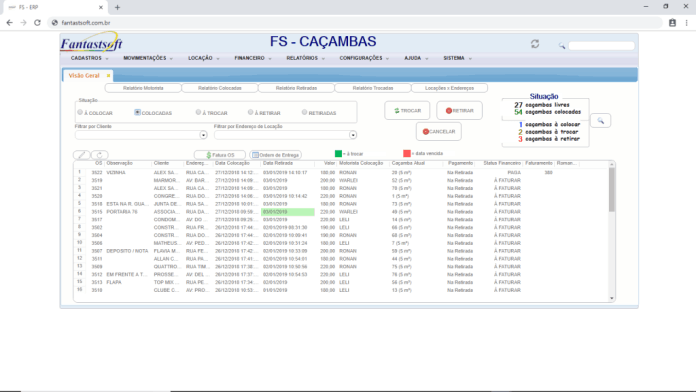Click the browser forward arrow

pos(23,23)
